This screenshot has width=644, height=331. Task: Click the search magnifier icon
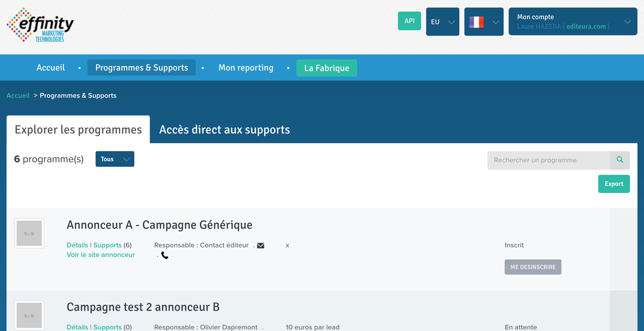[620, 160]
